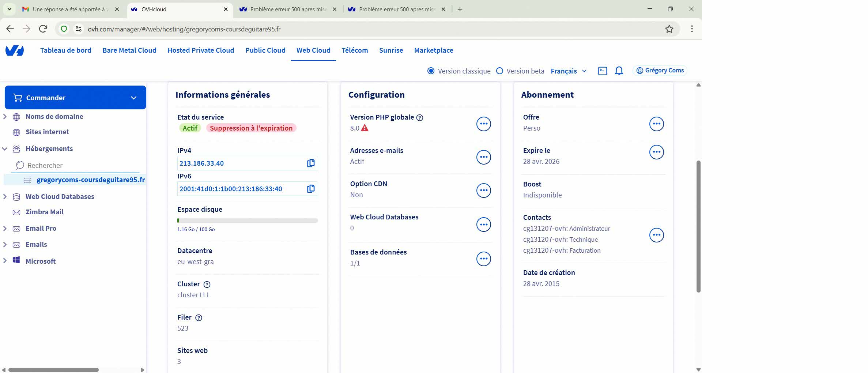Collapse the Hébergements section

(x=5, y=149)
